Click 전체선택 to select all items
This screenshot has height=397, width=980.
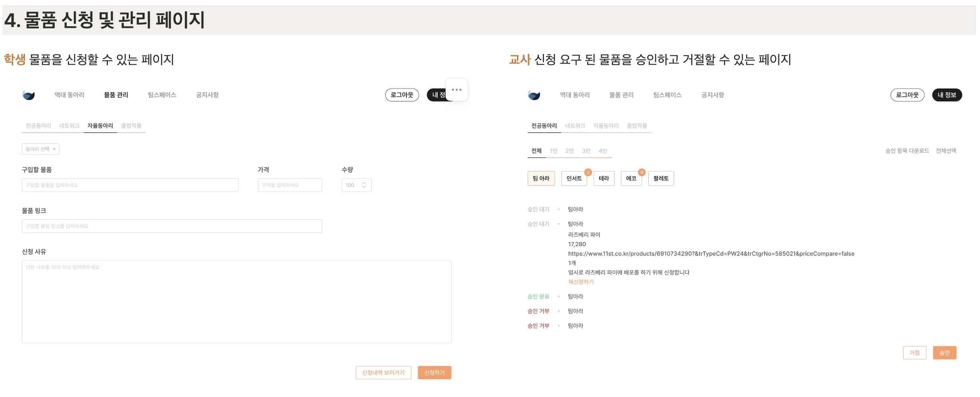[946, 151]
